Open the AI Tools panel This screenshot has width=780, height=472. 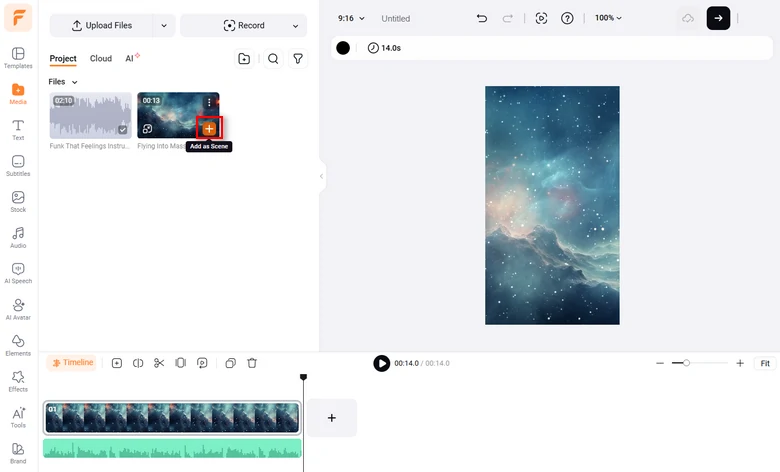18,417
